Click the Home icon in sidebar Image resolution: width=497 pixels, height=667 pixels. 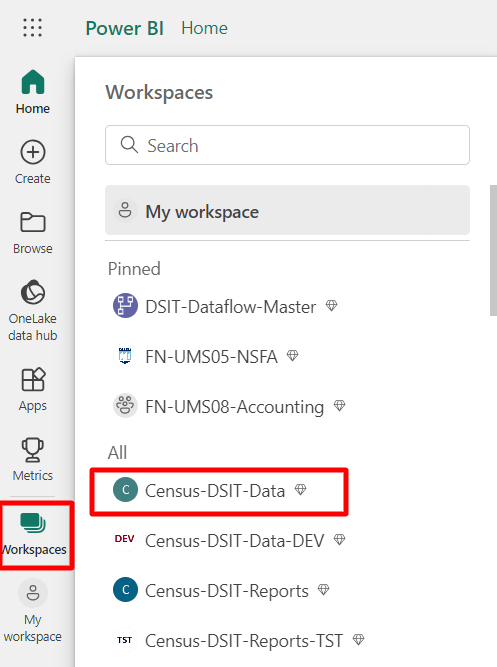click(x=33, y=82)
